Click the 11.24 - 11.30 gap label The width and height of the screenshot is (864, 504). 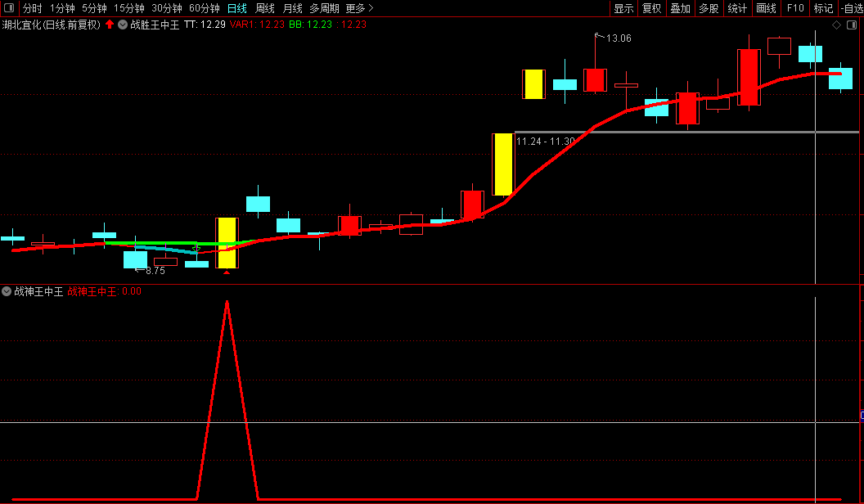point(546,142)
